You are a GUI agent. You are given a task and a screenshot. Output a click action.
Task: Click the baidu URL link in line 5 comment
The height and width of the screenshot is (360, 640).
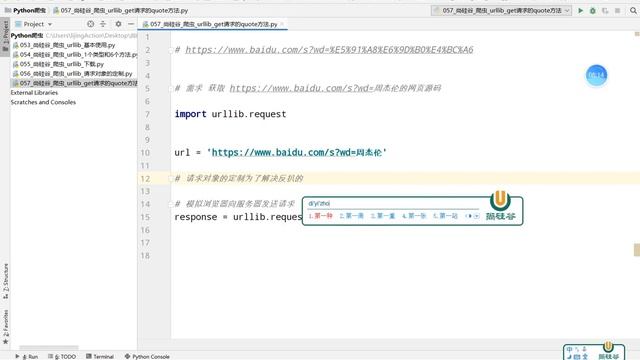pos(301,88)
